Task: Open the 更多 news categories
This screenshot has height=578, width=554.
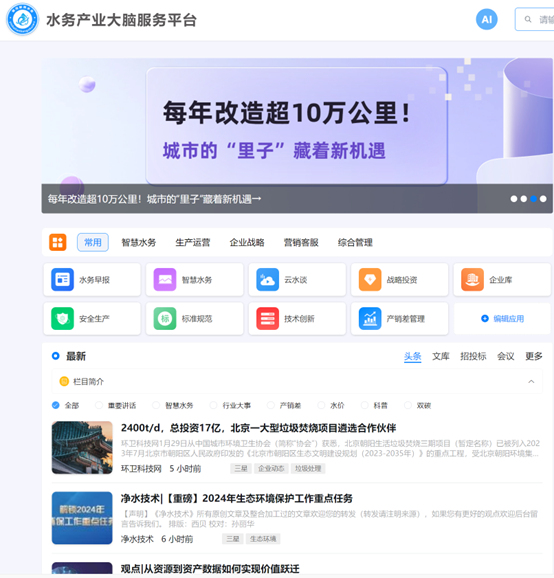Action: 534,356
